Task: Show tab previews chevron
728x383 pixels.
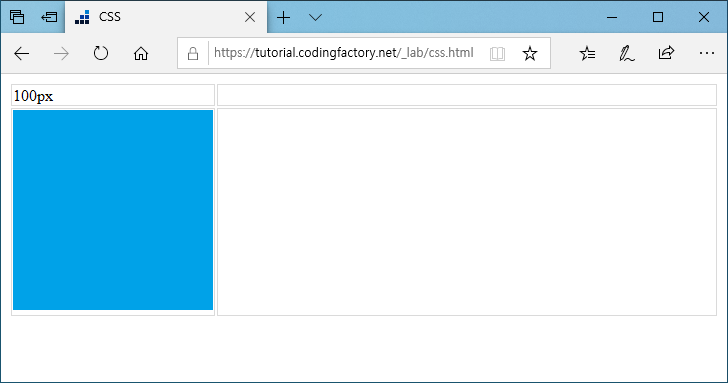Action: click(x=315, y=18)
